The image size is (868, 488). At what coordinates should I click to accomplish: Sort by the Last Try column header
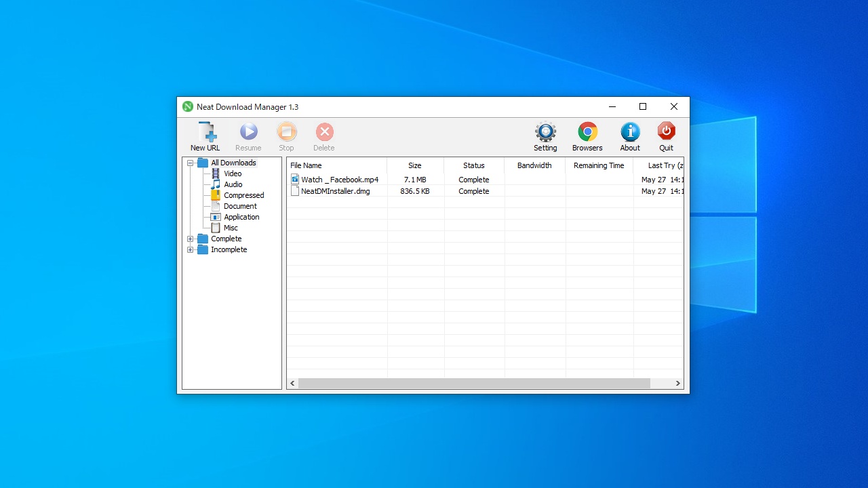click(x=658, y=165)
